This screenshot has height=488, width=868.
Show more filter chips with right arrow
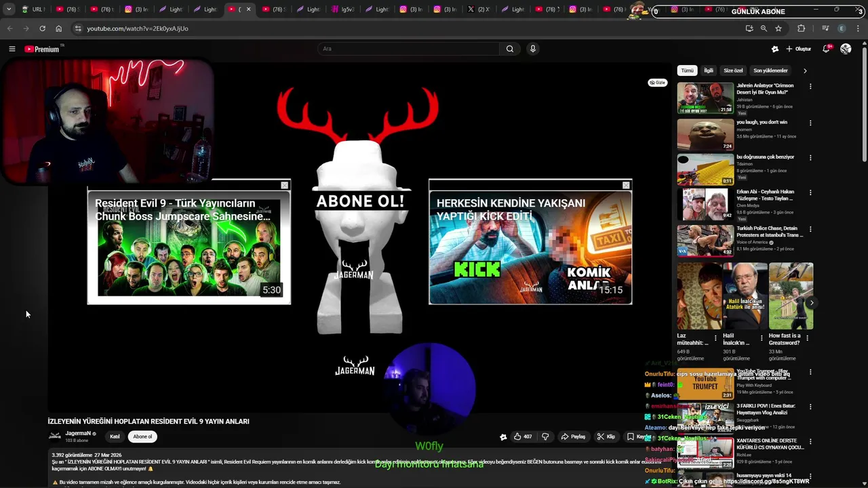[805, 70]
